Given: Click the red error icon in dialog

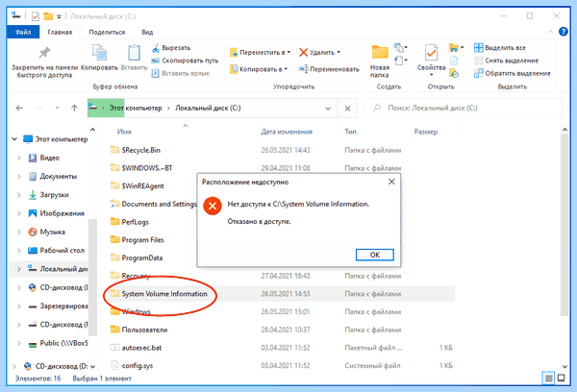Looking at the screenshot, I should [213, 206].
